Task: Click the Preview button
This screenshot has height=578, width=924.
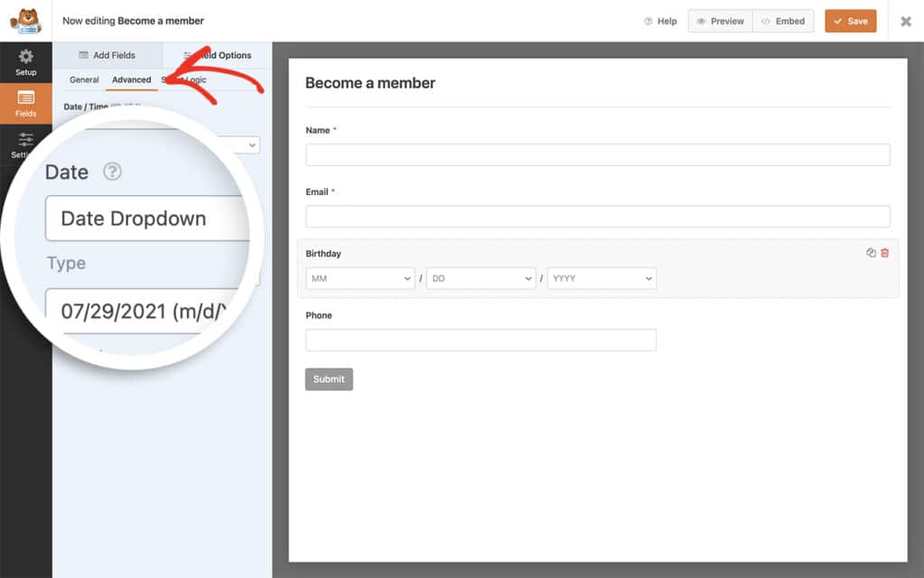Action: click(720, 22)
